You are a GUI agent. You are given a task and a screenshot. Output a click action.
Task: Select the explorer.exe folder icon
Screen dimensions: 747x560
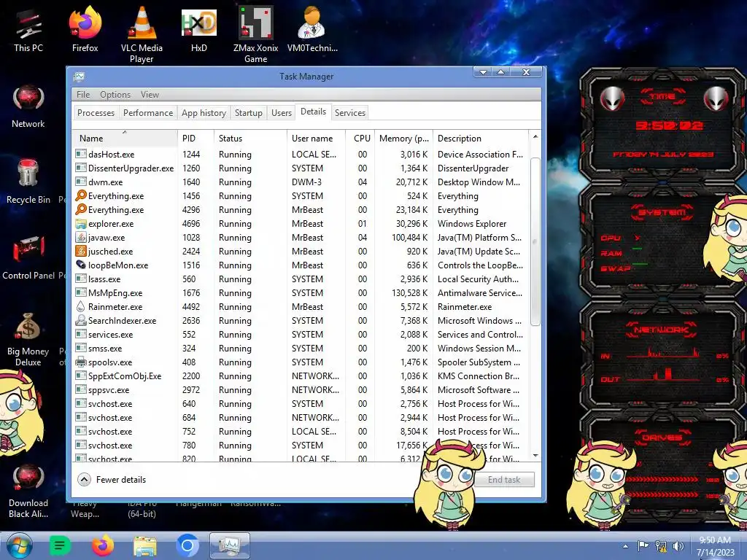[x=81, y=223]
